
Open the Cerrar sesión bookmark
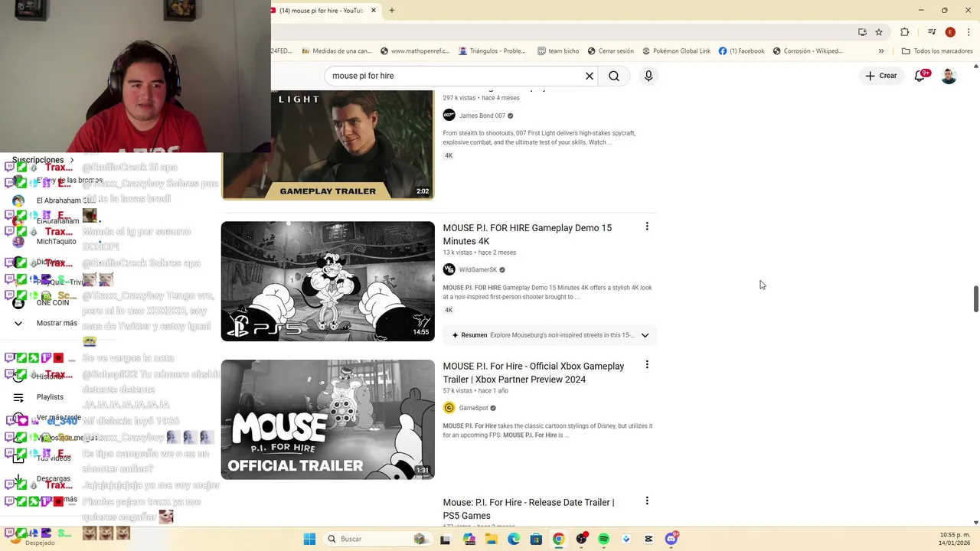611,51
